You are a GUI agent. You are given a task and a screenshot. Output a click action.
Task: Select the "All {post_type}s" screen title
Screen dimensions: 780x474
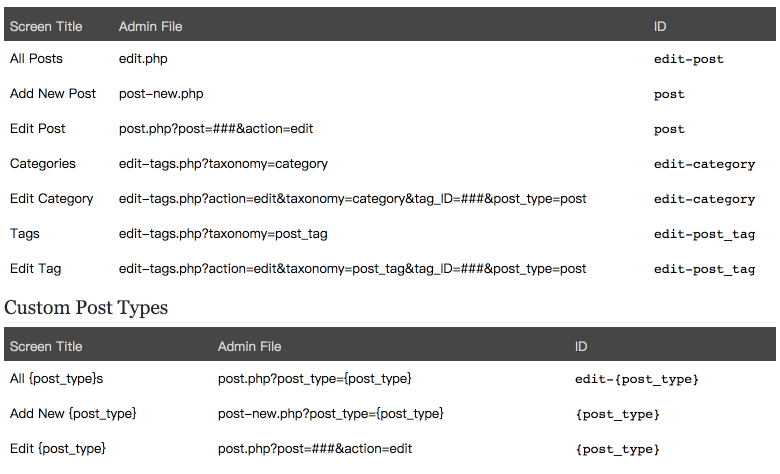(57, 379)
